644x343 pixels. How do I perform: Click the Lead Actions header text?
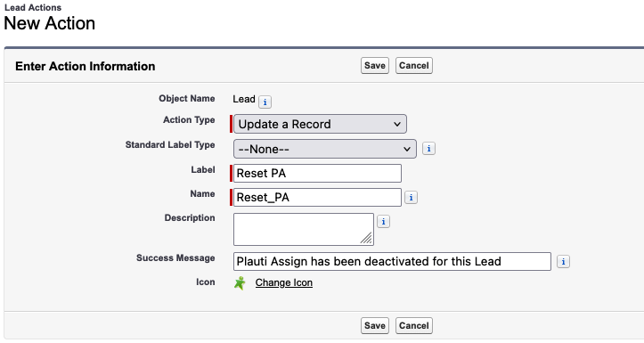pos(33,7)
